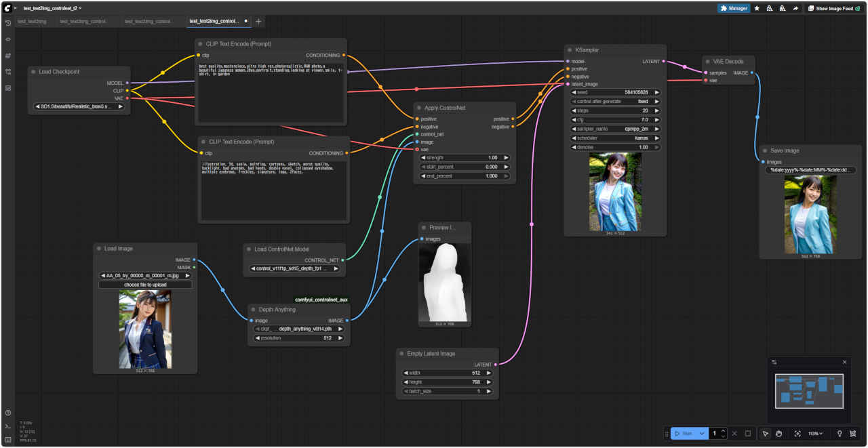Screen dimensions: 868x448
Task: Click the lightbulb icon in the bottom toolbar
Action: pos(840,433)
